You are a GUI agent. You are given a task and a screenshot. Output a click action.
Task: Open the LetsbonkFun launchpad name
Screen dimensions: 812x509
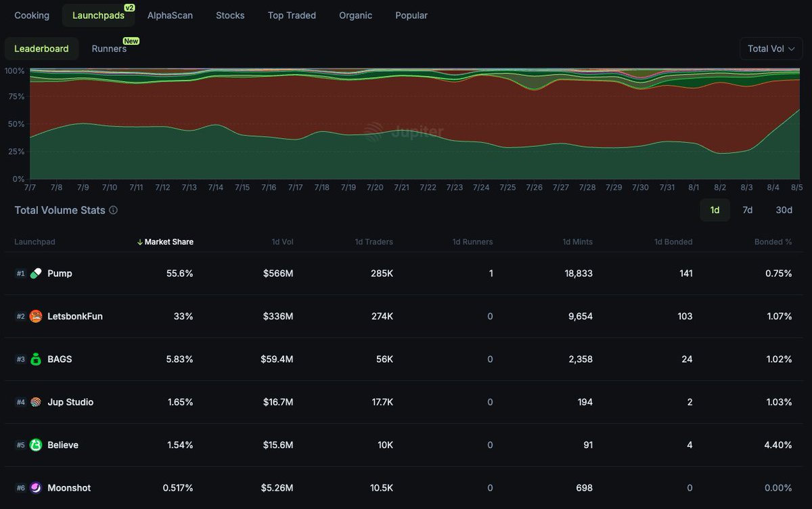click(x=75, y=316)
